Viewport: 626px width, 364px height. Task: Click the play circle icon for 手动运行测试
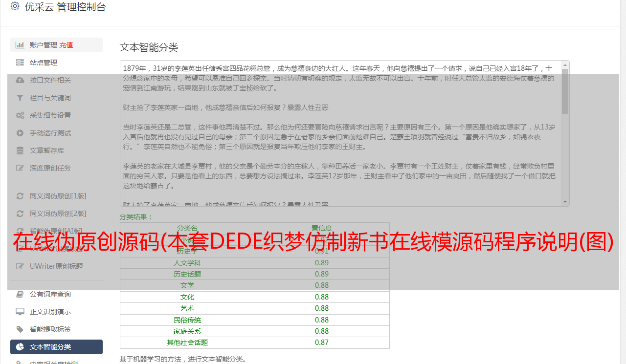[20, 133]
